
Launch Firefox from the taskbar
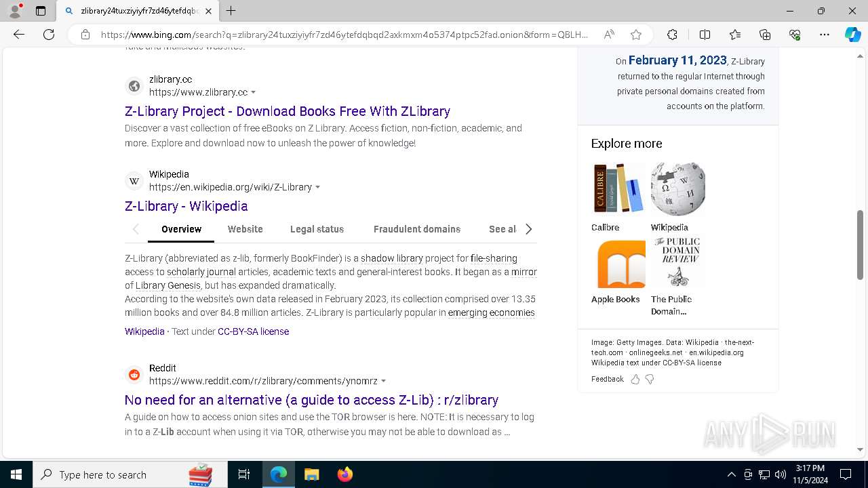tap(345, 474)
